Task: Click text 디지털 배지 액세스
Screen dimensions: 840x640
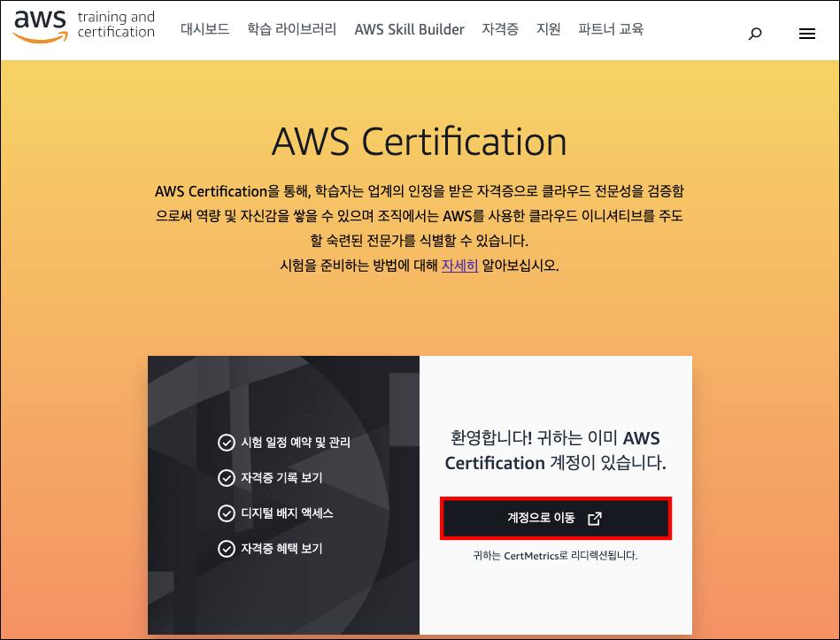Action: pos(287,513)
